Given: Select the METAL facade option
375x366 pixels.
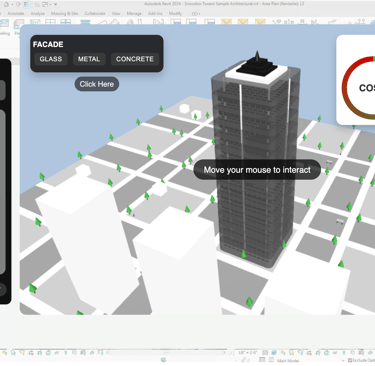Looking at the screenshot, I should click(x=89, y=59).
